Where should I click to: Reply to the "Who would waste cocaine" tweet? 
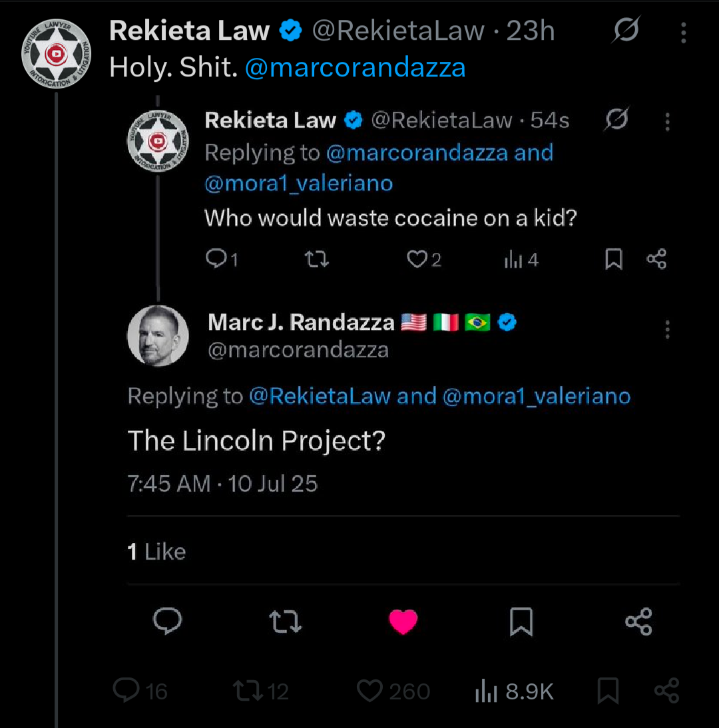222,259
